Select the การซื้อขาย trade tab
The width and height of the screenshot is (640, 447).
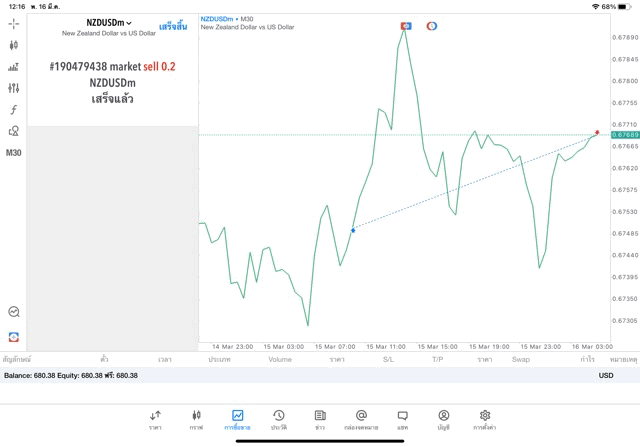tap(237, 420)
